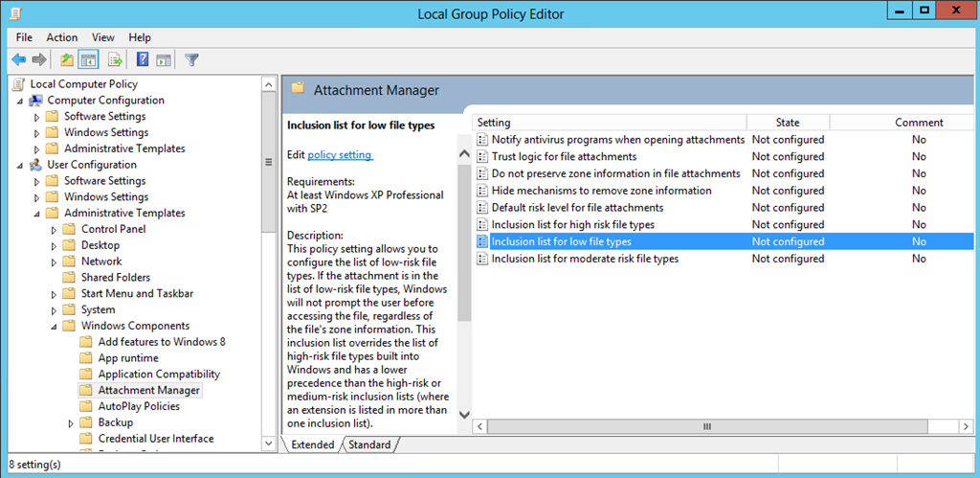Click the description pane scroll down arrow
Viewport: 980px width, 478px height.
point(464,414)
